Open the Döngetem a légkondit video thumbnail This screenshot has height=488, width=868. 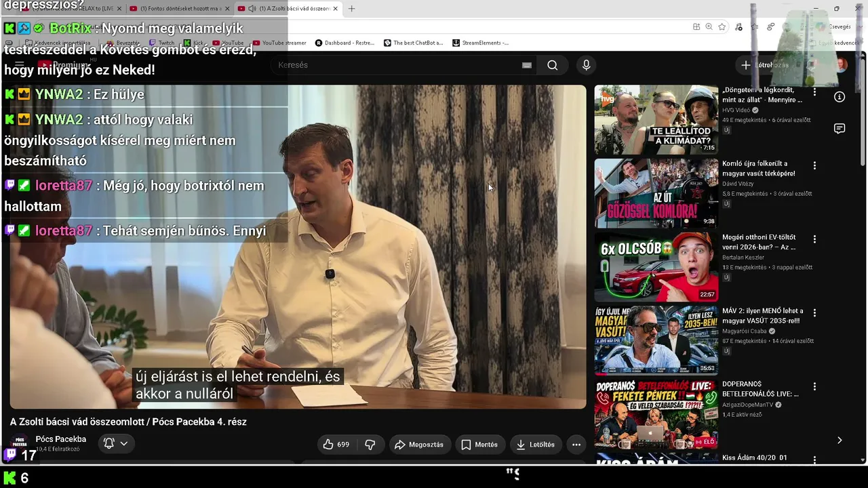point(656,119)
